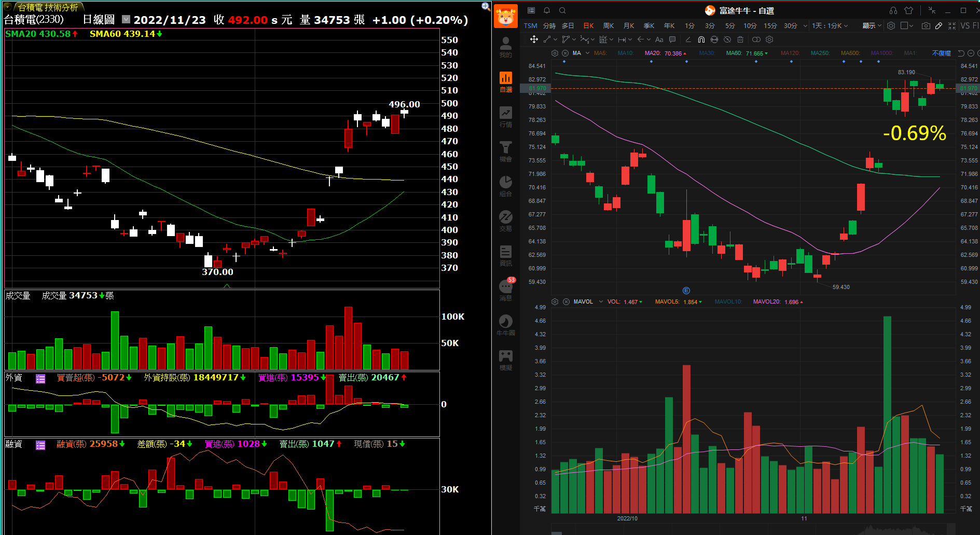Open the shirt skin theme icon
The width and height of the screenshot is (980, 535).
coord(908,10)
